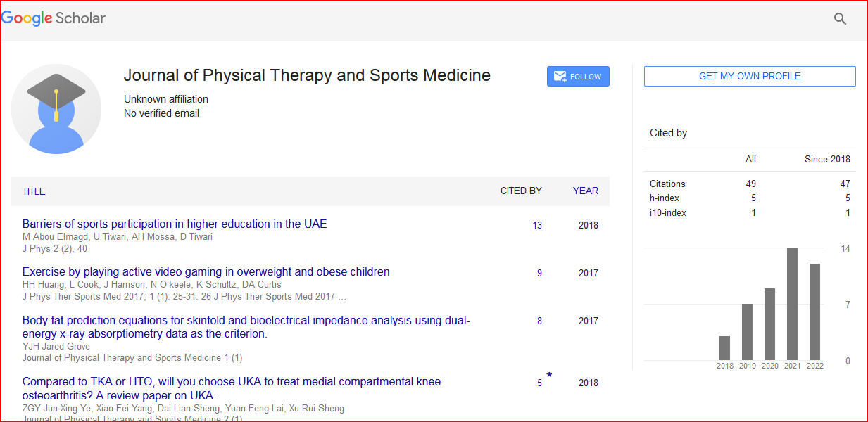Click the Google Scholar logo
The image size is (868, 422).
54,18
